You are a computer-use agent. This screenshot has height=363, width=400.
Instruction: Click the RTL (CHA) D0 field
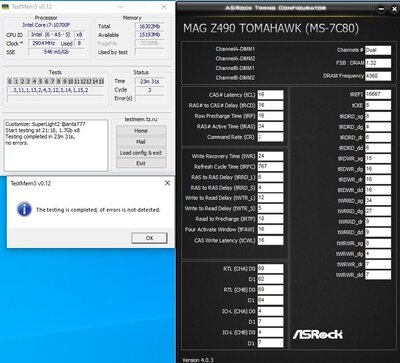270,268
